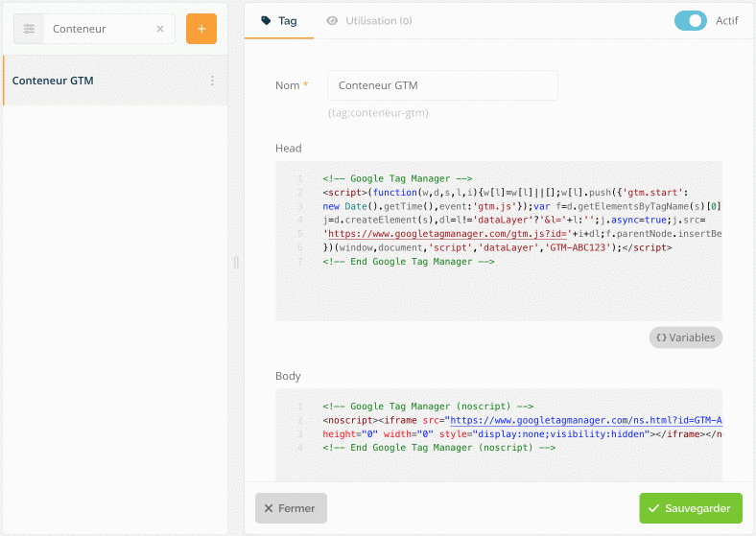Click the Sauvegarder button

tap(691, 508)
